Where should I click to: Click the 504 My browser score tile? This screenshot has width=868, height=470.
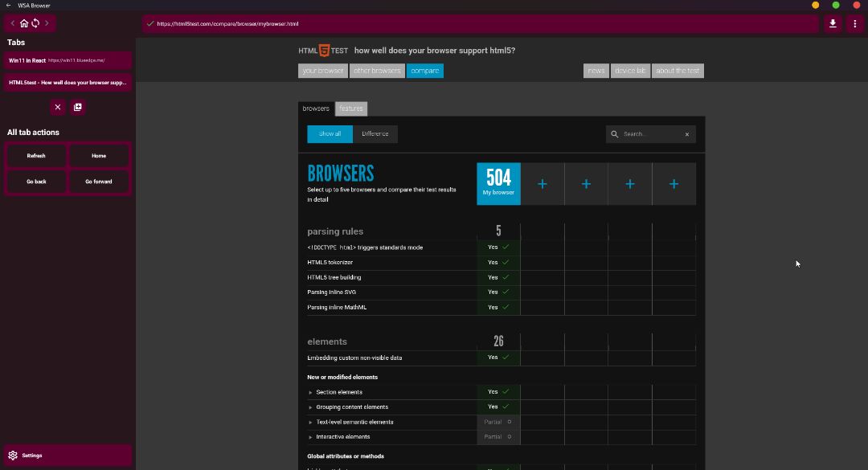tap(499, 184)
